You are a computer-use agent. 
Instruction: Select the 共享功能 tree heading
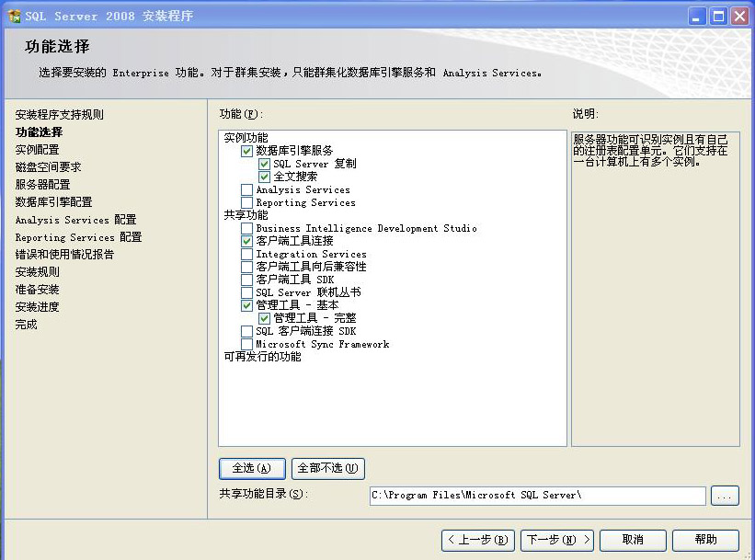[x=246, y=215]
